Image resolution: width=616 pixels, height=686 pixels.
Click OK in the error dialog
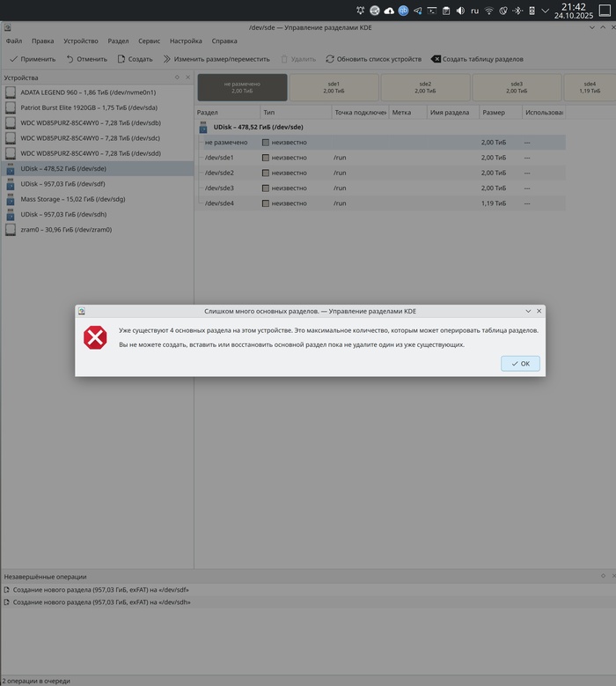point(520,364)
